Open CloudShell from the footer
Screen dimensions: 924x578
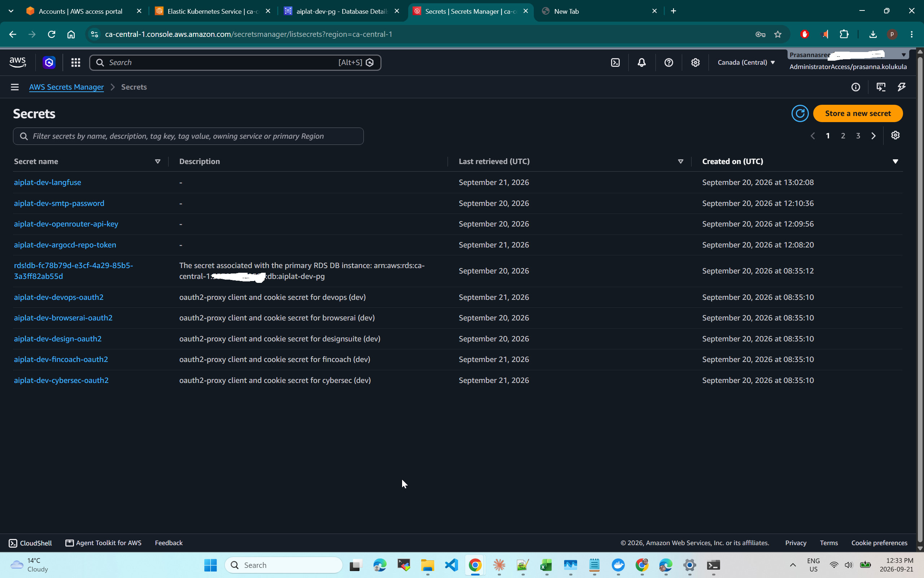[x=30, y=543]
